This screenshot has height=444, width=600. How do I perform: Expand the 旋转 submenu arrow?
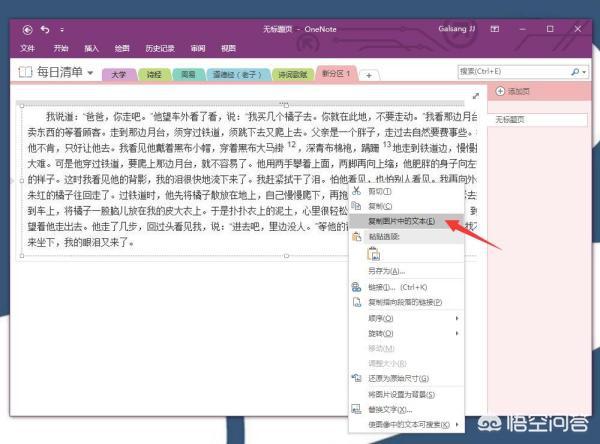pos(457,333)
